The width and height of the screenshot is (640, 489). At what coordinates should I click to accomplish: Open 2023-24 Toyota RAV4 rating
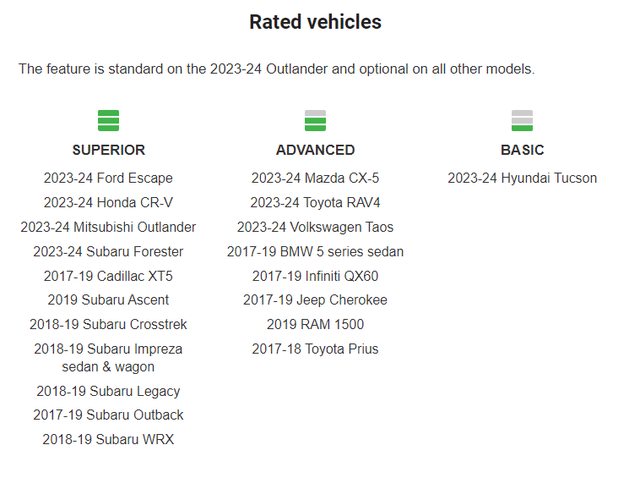(x=315, y=202)
